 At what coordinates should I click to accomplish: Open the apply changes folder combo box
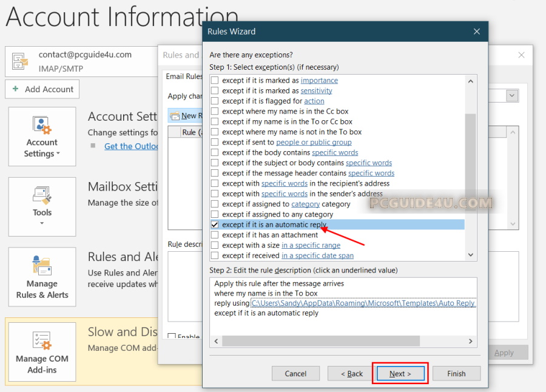[512, 96]
